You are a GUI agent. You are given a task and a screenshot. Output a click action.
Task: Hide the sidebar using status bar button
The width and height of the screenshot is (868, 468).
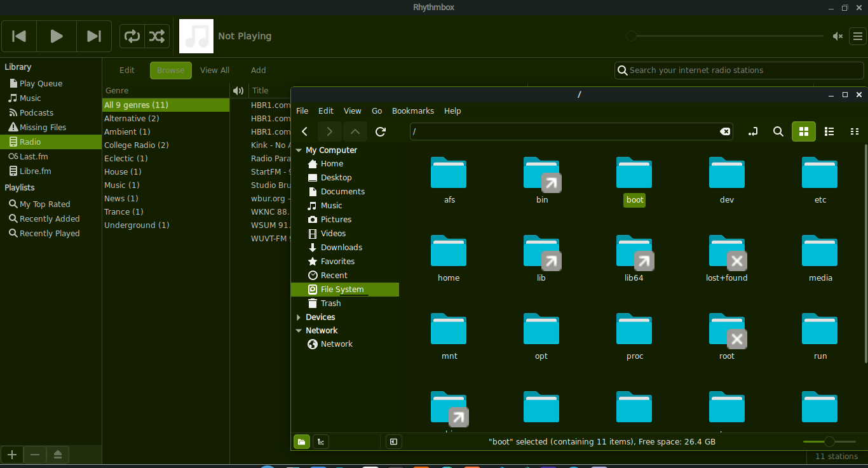(x=394, y=442)
